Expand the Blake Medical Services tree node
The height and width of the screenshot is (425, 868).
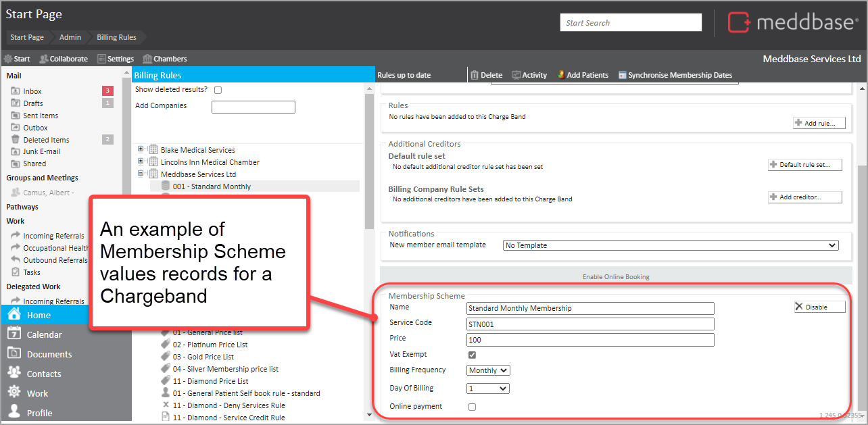point(141,149)
